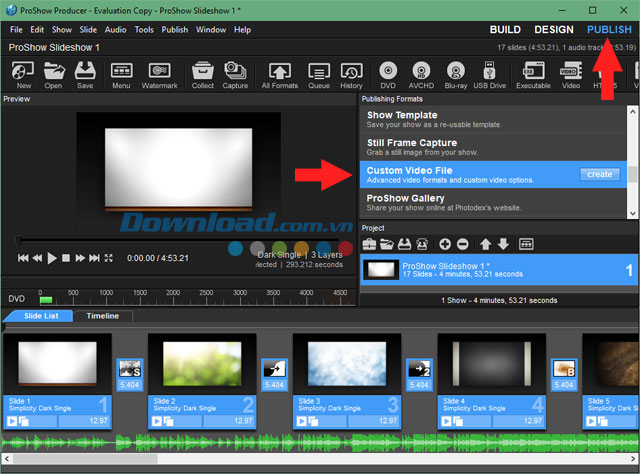This screenshot has width=640, height=474.
Task: Select the Slide 3 thumbnail
Action: (347, 363)
